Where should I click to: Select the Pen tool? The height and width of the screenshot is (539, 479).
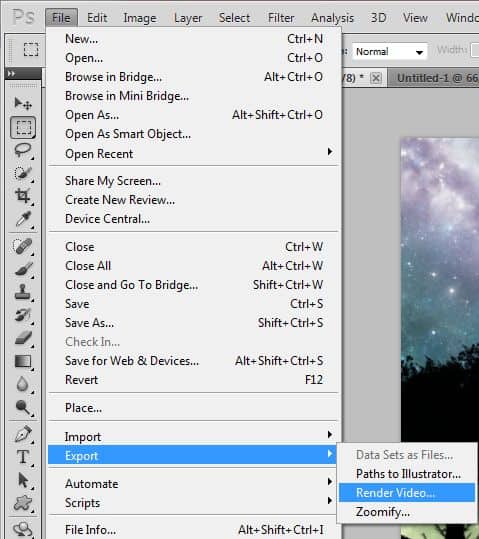tap(23, 434)
